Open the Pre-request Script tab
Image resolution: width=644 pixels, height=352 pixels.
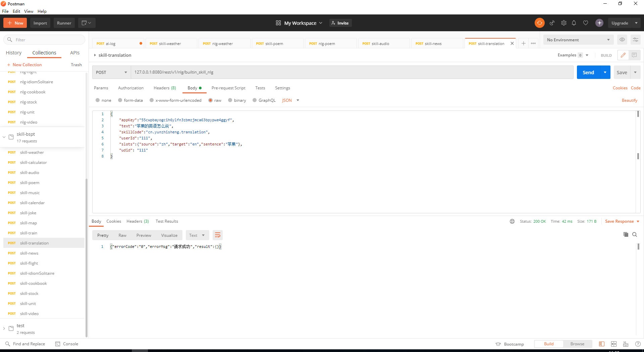(228, 88)
